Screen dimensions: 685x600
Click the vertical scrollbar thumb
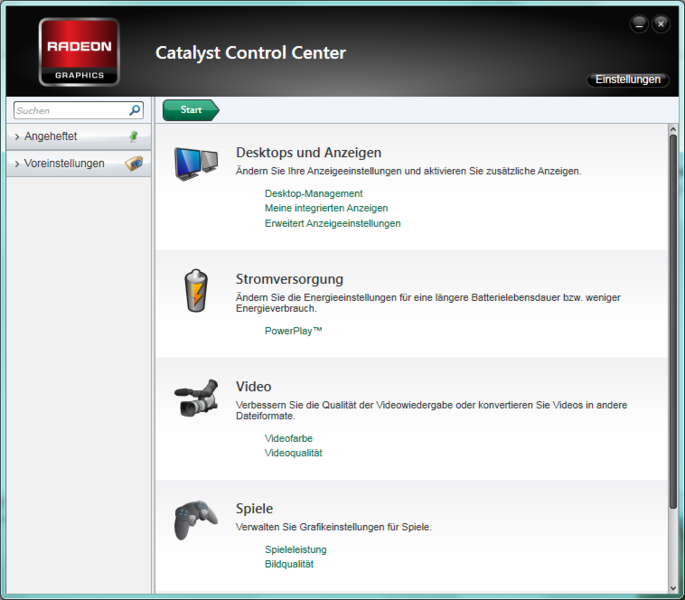[673, 321]
